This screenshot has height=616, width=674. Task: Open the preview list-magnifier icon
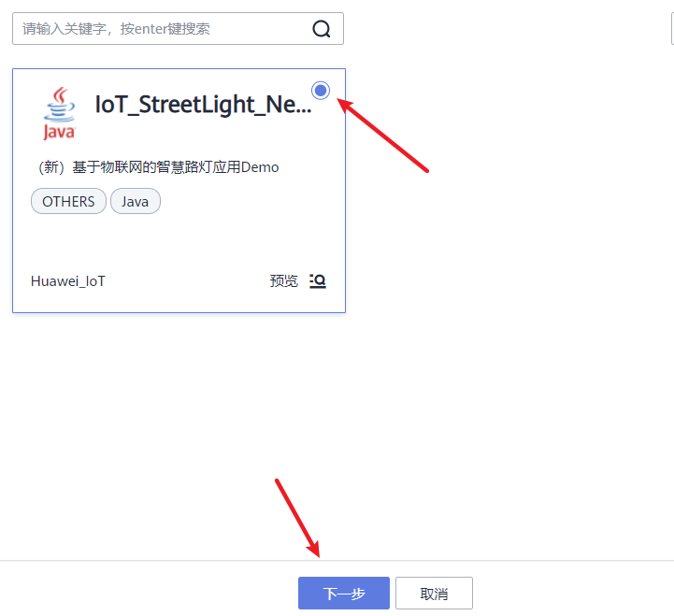(318, 281)
